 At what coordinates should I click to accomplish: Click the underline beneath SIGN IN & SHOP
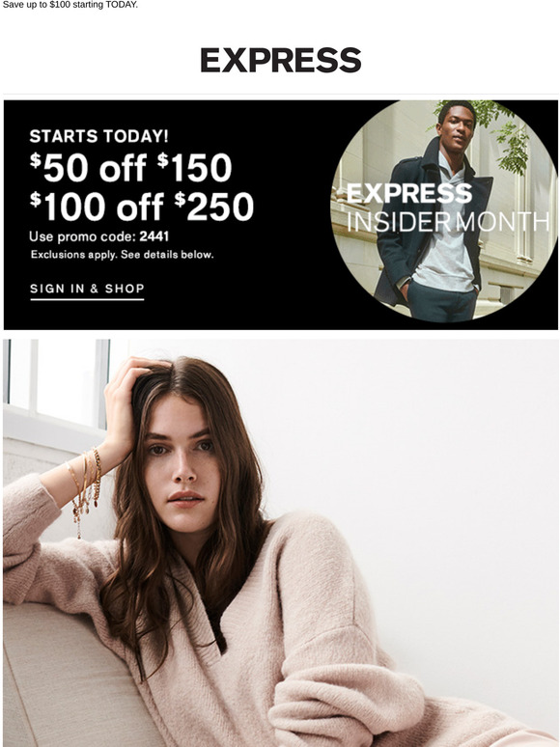coord(87,299)
